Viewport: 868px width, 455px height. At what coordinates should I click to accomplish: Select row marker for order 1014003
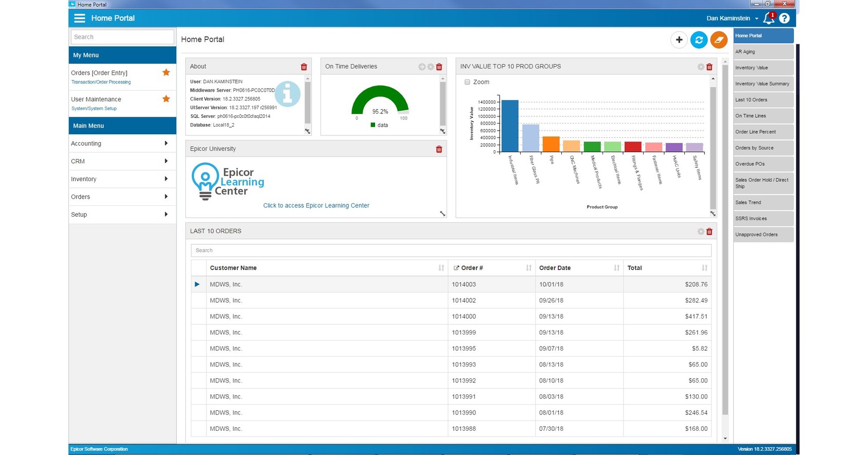(x=197, y=284)
